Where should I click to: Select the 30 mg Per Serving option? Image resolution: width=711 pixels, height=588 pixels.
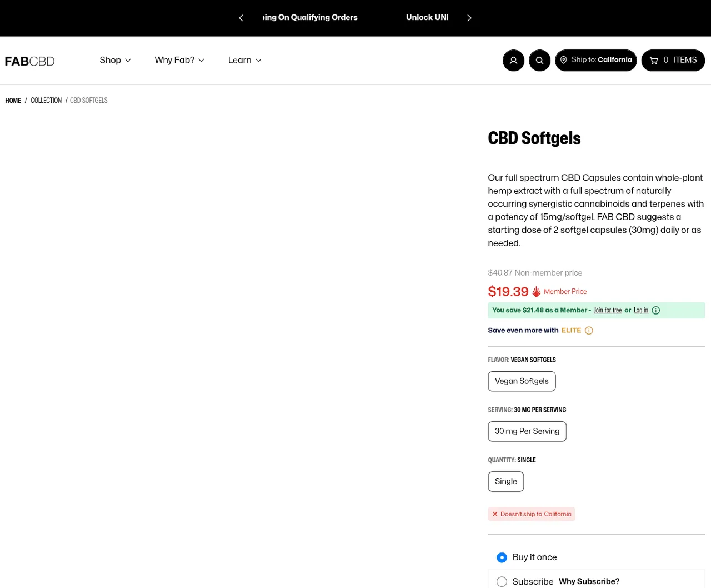(x=527, y=431)
